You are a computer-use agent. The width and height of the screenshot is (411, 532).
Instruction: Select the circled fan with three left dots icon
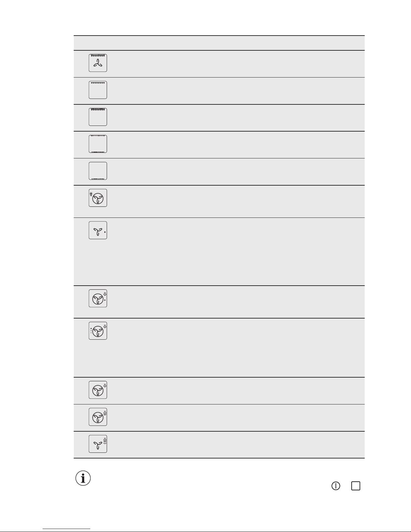pyautogui.click(x=98, y=331)
